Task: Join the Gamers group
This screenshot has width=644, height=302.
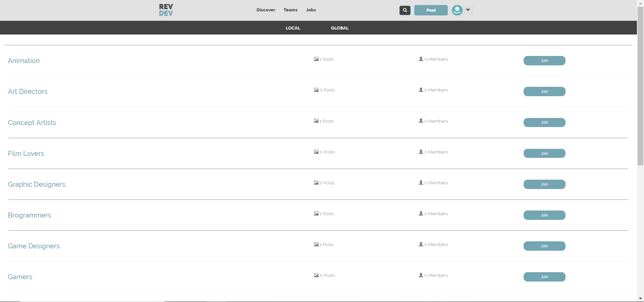Action: coord(544,277)
